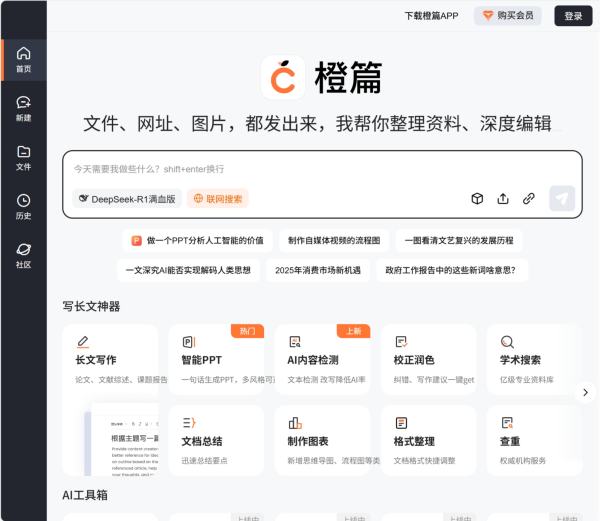Click the 论文、文献综述、课题报告 description
This screenshot has width=600, height=521.
point(121,379)
